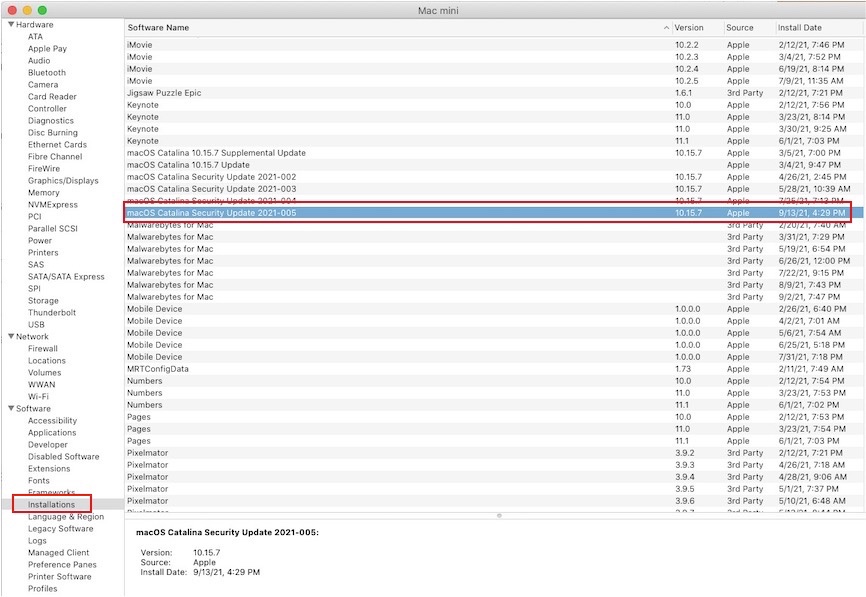Image resolution: width=866 pixels, height=597 pixels.
Task: Sort by the Software Name column header
Action: click(158, 28)
